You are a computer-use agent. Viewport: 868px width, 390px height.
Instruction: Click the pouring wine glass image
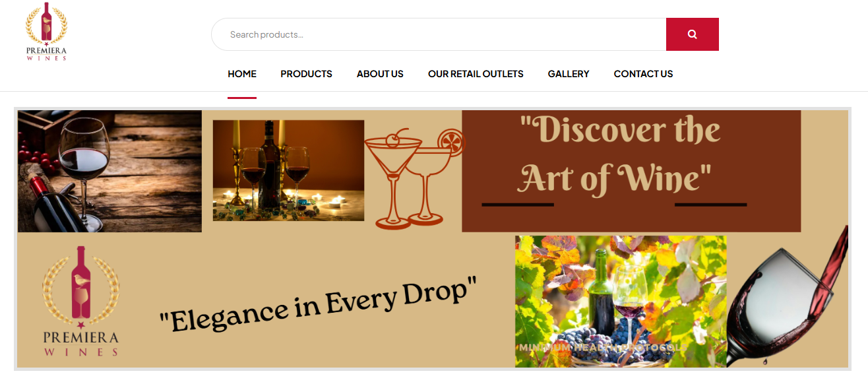(x=788, y=297)
